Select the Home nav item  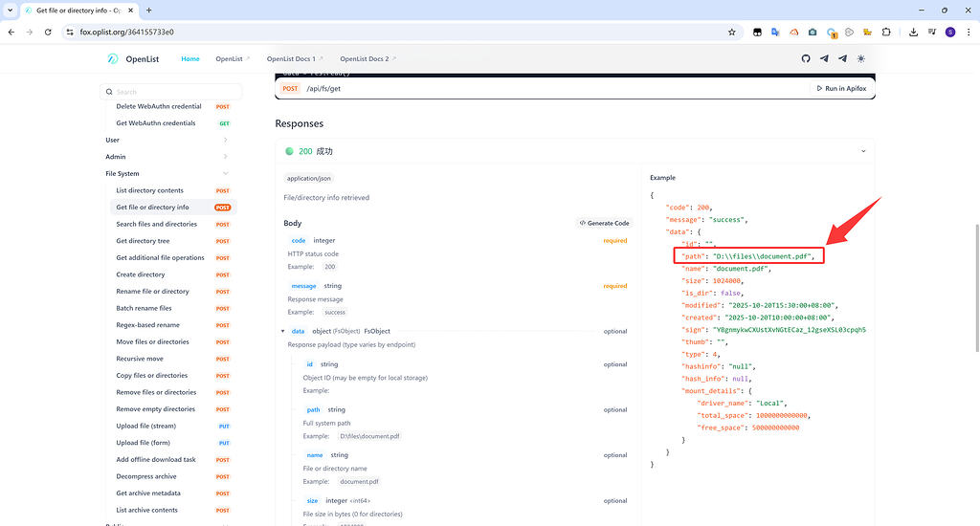point(190,58)
